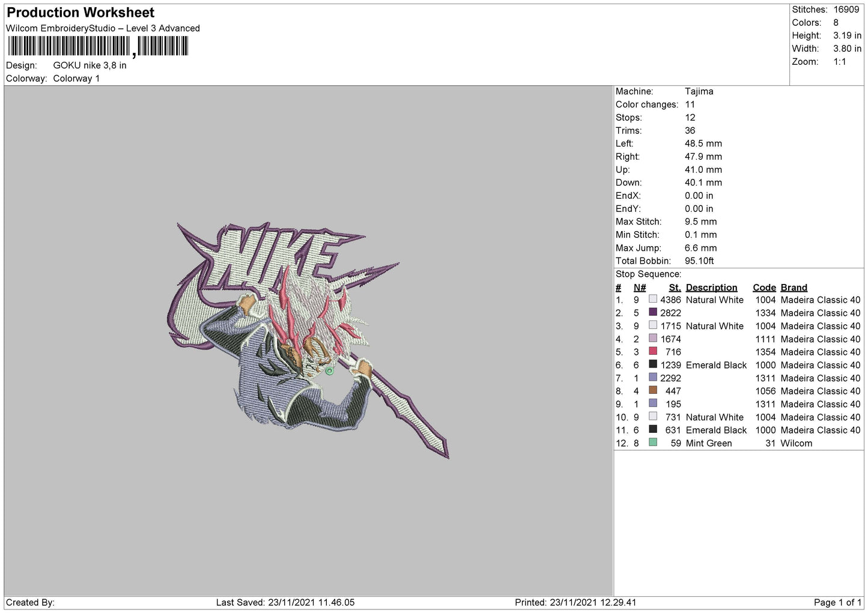The width and height of the screenshot is (868, 613).
Task: Click the brown swatch for code 1056
Action: coord(653,391)
